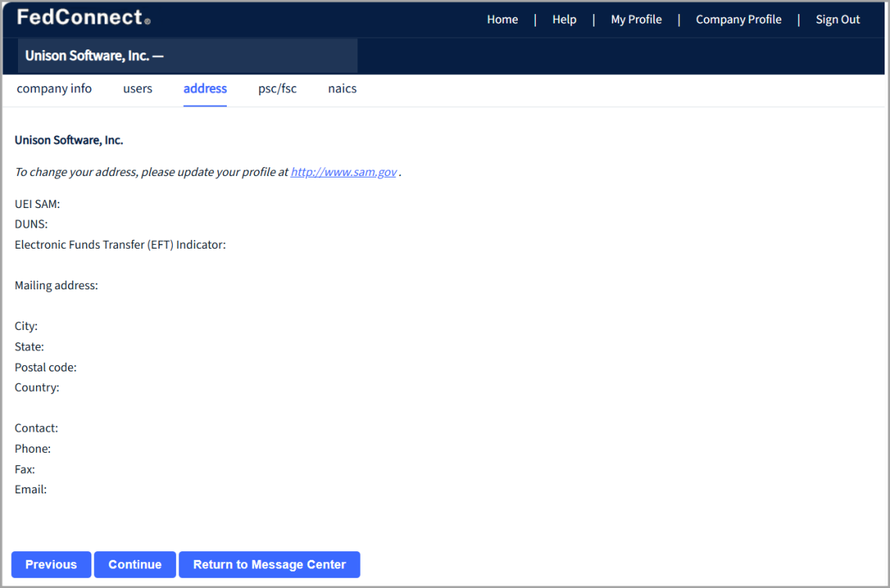Switch to the users tab
Screen dimensions: 890x588
click(138, 88)
